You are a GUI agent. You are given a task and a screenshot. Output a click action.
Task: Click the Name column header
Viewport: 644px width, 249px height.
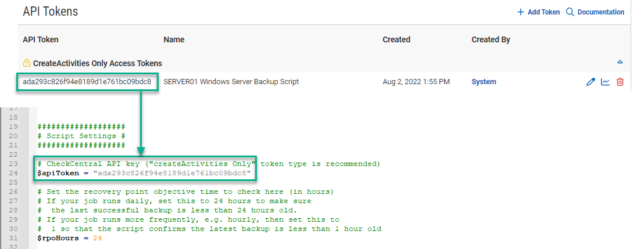pos(174,39)
